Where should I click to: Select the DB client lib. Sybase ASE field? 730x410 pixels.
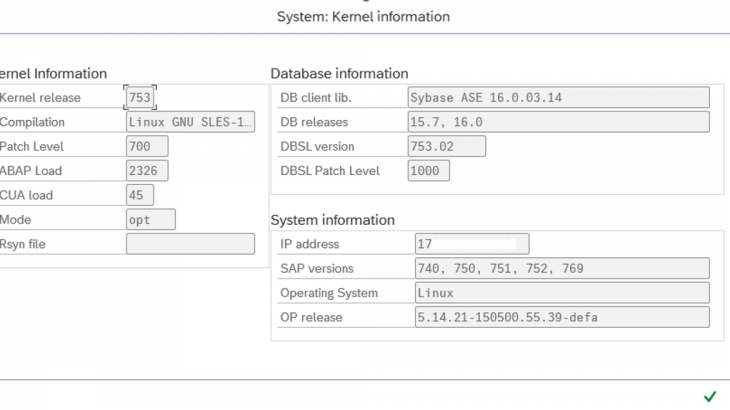coord(558,98)
